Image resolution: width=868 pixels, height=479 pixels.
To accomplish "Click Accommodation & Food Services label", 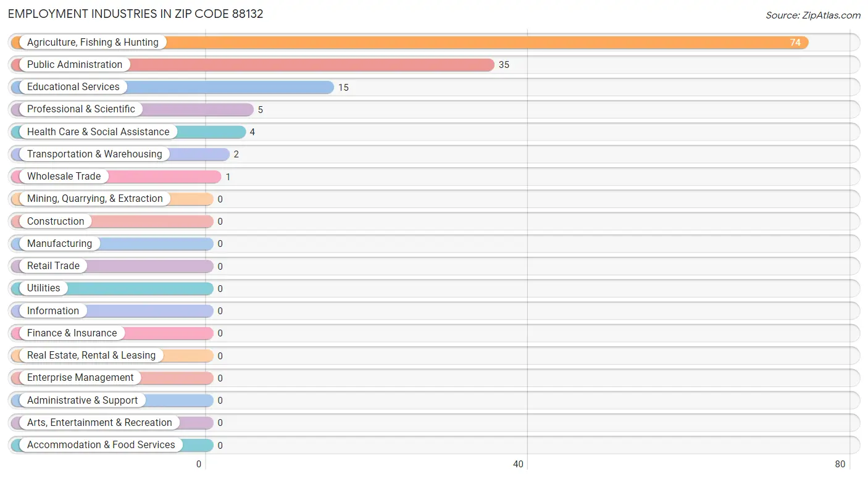I will (101, 445).
